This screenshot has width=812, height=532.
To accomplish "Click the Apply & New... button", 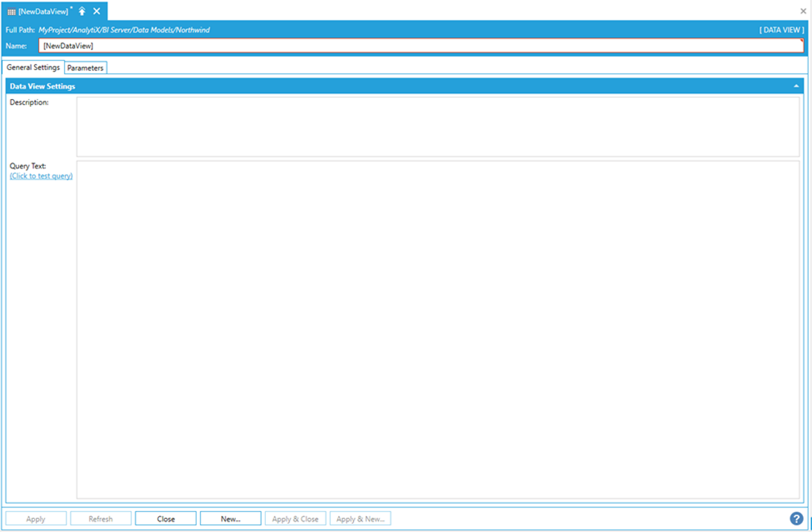I will 360,519.
